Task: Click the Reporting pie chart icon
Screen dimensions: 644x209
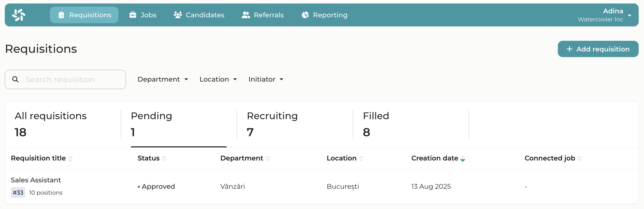Action: 305,15
